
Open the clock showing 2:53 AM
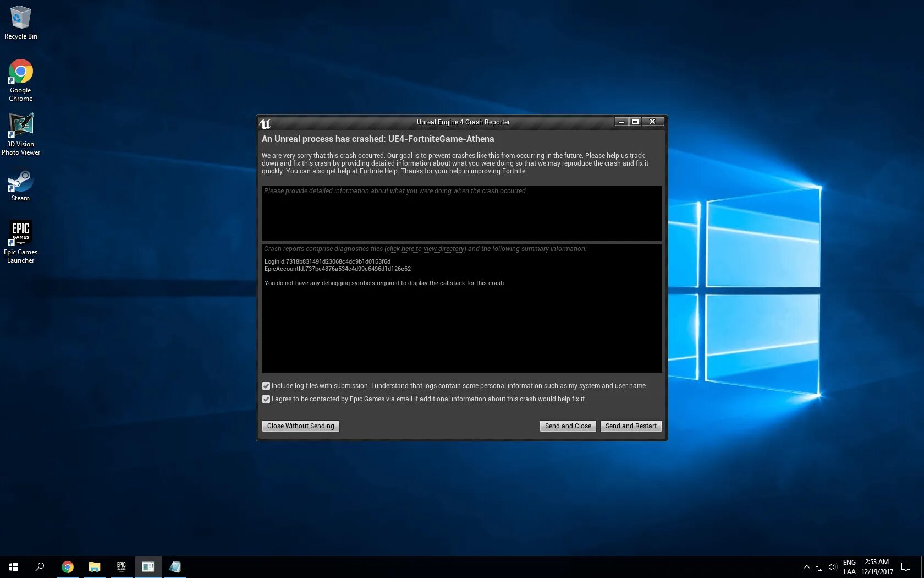[x=877, y=567]
